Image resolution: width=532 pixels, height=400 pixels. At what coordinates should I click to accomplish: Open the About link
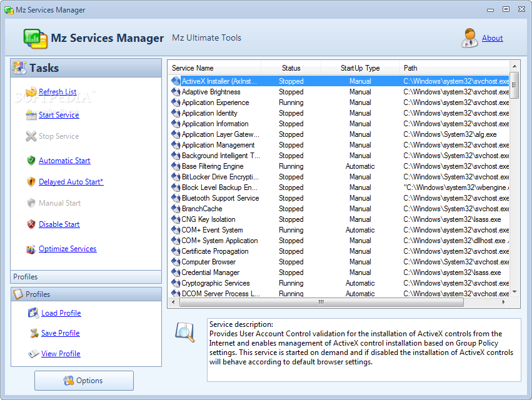click(493, 38)
